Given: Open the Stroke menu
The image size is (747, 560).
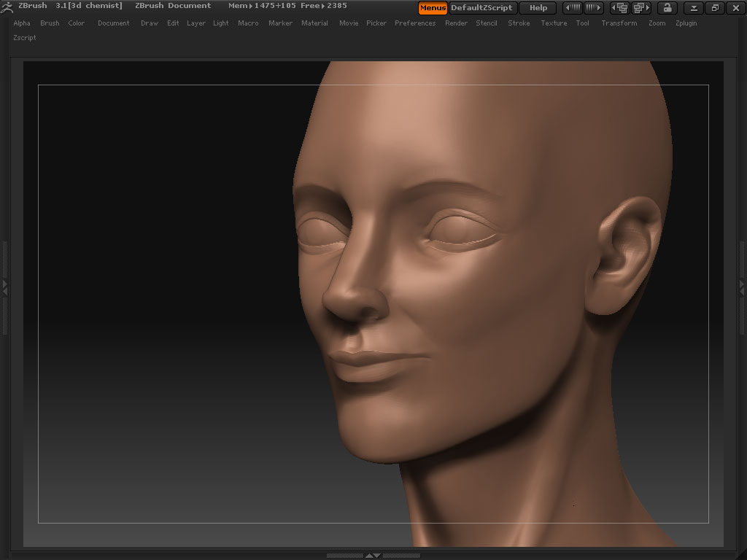Looking at the screenshot, I should coord(519,23).
